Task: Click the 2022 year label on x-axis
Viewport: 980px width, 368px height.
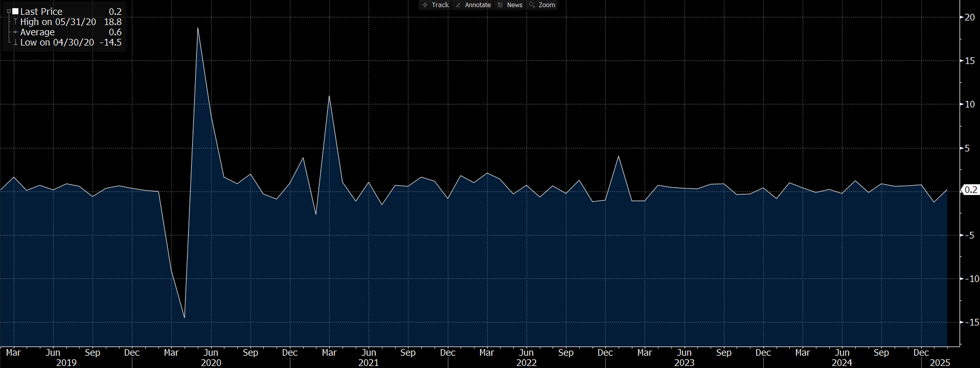Action: point(526,363)
